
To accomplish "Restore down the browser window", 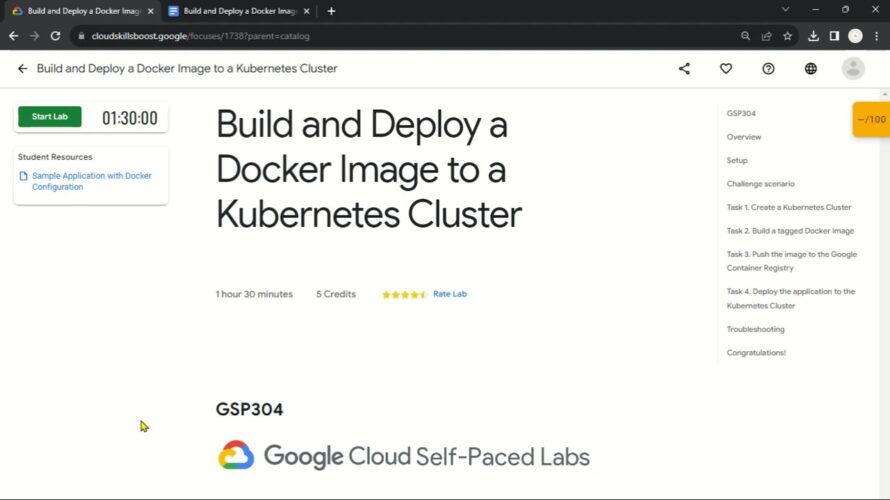I will pyautogui.click(x=845, y=10).
